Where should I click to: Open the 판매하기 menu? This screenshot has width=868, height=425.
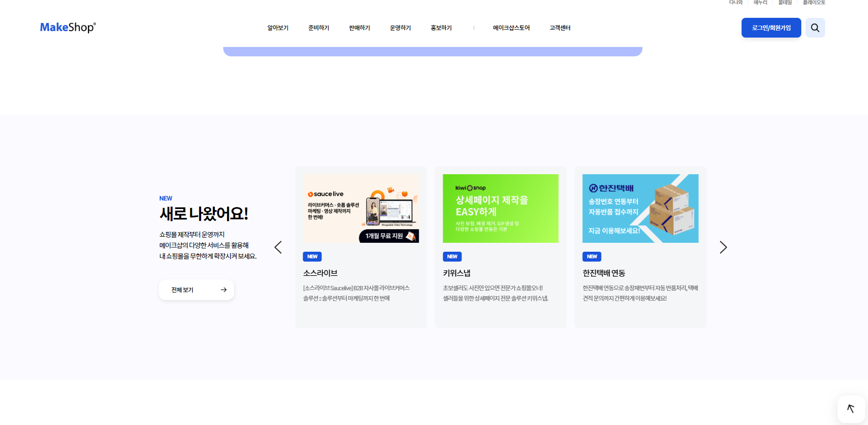coord(360,28)
